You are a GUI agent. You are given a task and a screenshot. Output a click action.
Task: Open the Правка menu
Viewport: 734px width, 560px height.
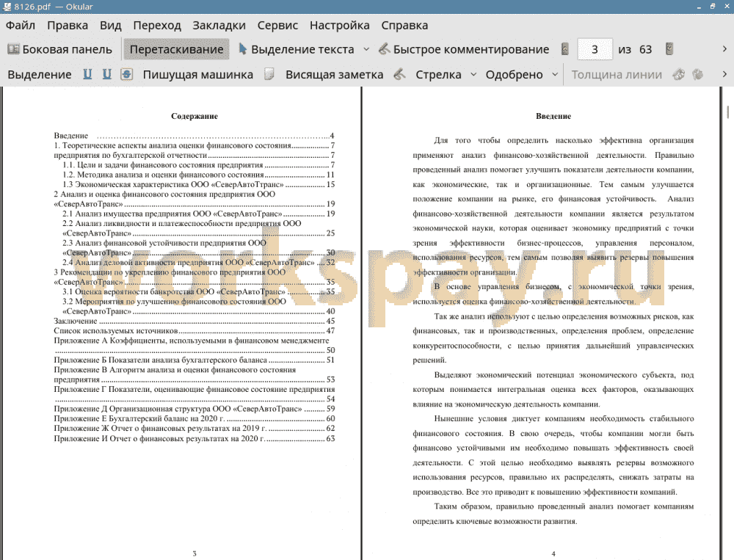(68, 25)
